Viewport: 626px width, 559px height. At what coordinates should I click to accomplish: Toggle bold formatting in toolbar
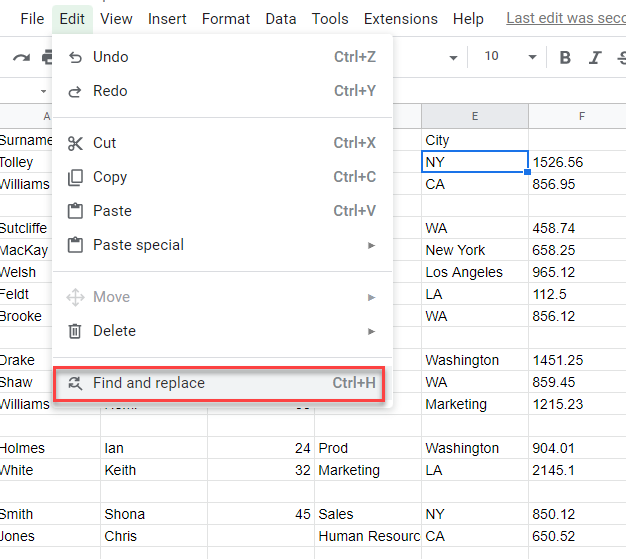[x=565, y=57]
